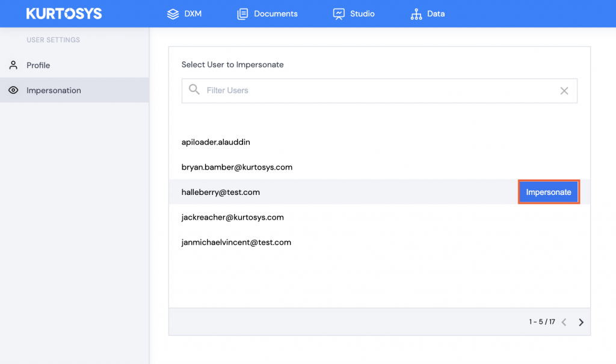The height and width of the screenshot is (364, 616).
Task: Click the Impersonation eye icon
Action: pos(13,90)
